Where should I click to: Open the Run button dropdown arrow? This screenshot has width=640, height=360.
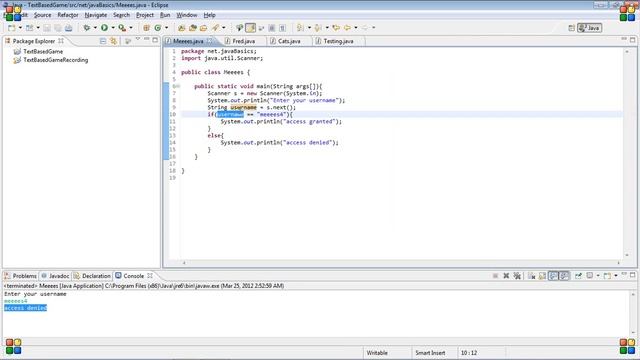(113, 28)
